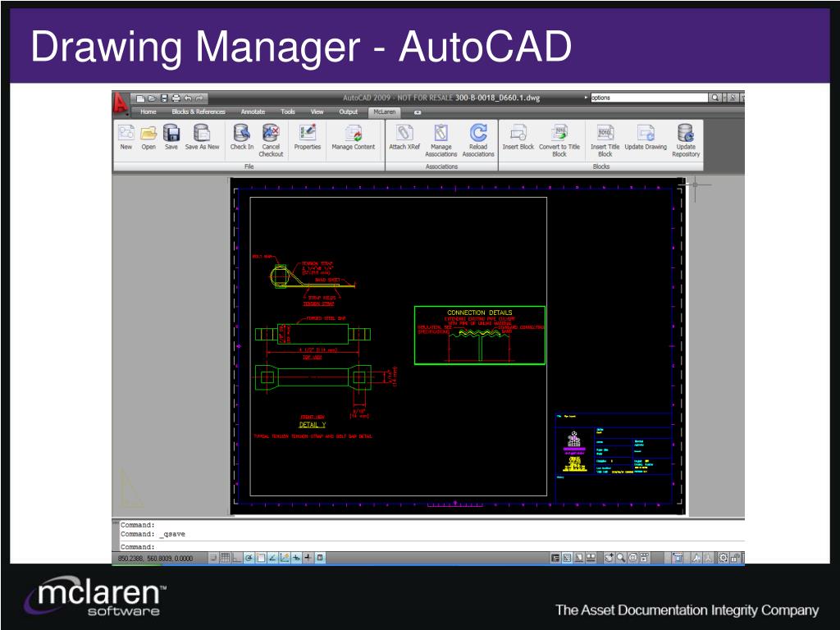The image size is (840, 630).
Task: Click Cancel Checkout icon
Action: [x=271, y=139]
